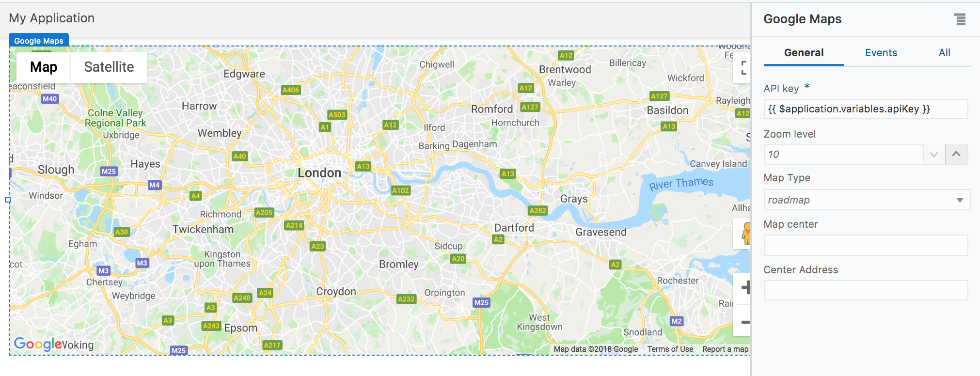Zoom out with the map minus button
This screenshot has height=376, width=980.
[x=745, y=322]
